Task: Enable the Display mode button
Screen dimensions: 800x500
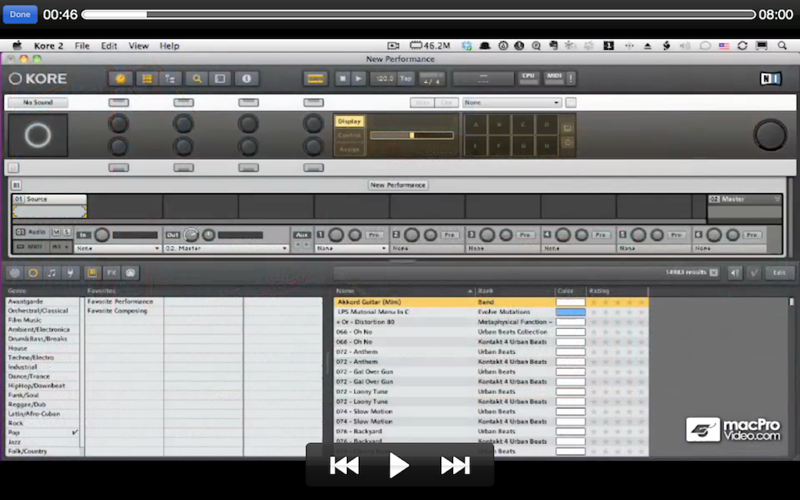Action: (349, 121)
